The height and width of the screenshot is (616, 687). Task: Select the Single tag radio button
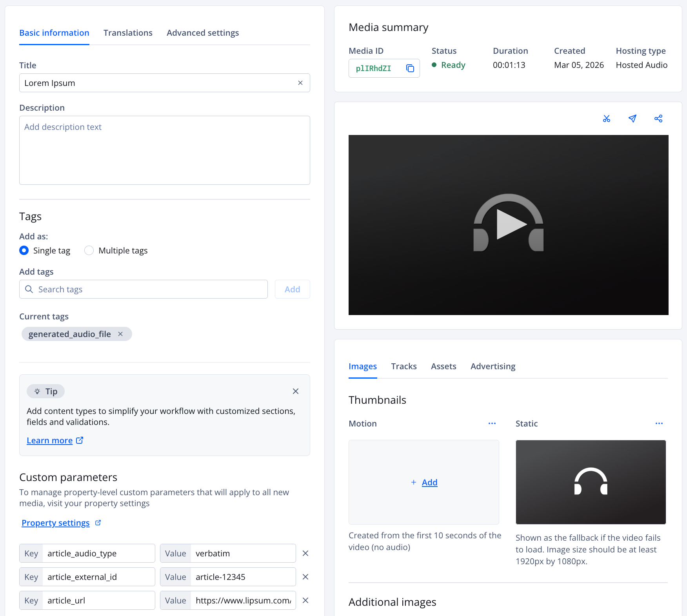[x=24, y=250]
